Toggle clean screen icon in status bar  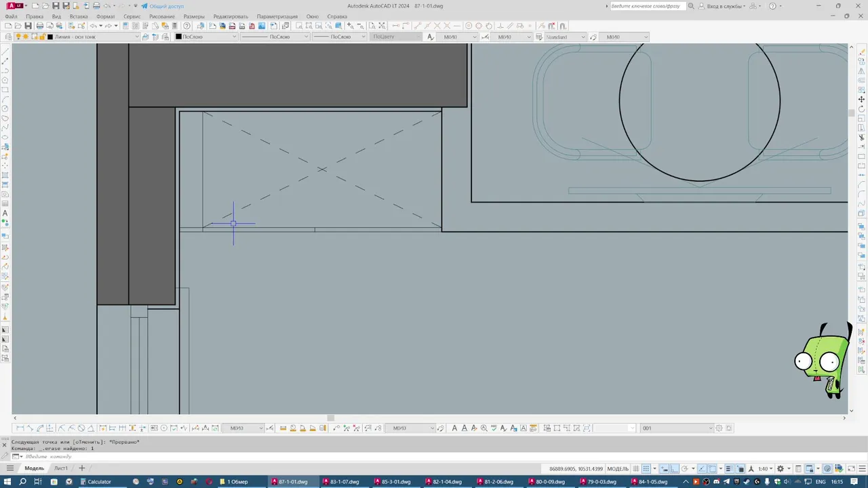click(x=850, y=468)
